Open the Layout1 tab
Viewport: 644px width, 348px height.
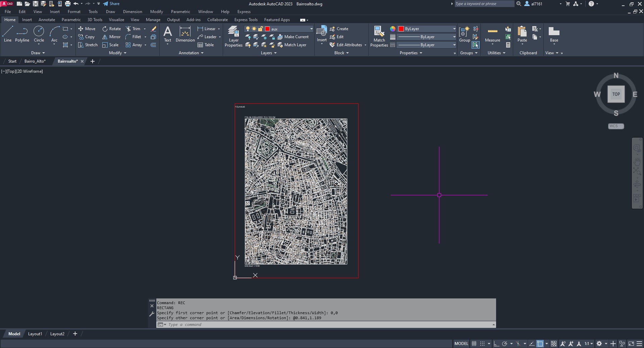click(x=35, y=334)
